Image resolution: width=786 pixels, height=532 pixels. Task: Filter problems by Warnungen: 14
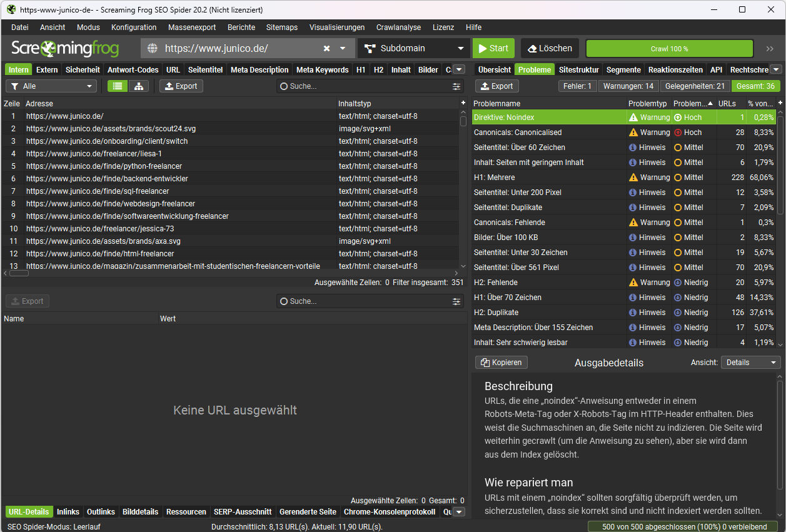628,86
